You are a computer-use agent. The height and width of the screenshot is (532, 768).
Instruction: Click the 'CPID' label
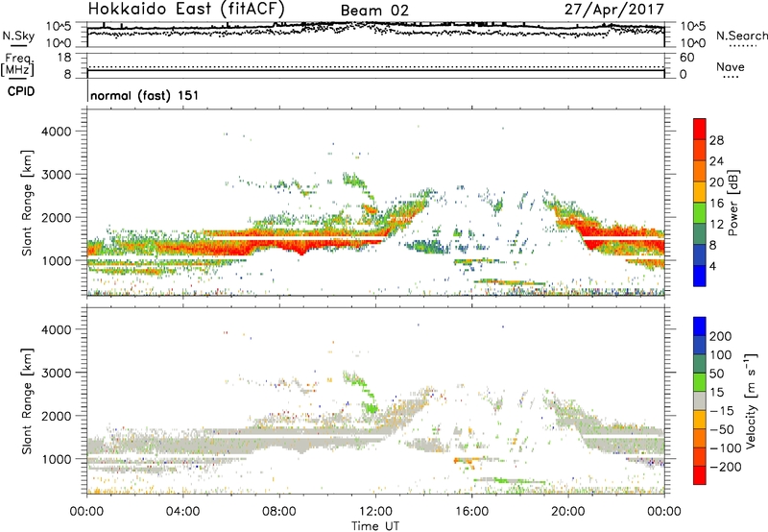[x=21, y=91]
